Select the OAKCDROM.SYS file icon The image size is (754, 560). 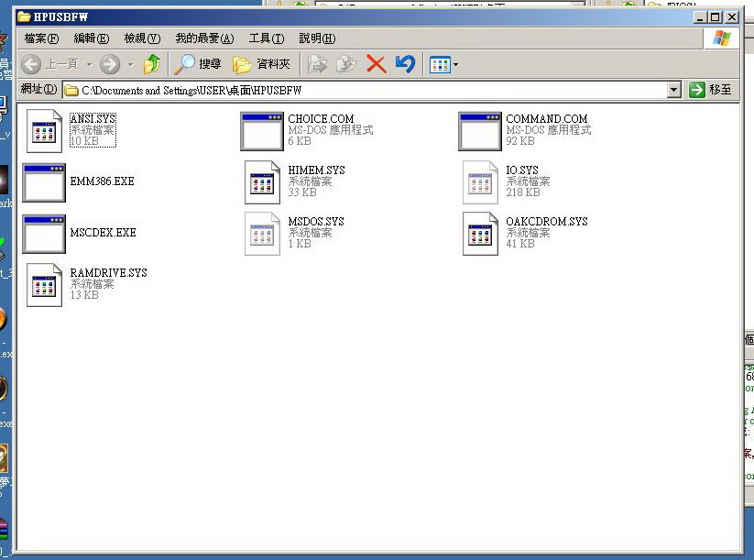(x=480, y=234)
